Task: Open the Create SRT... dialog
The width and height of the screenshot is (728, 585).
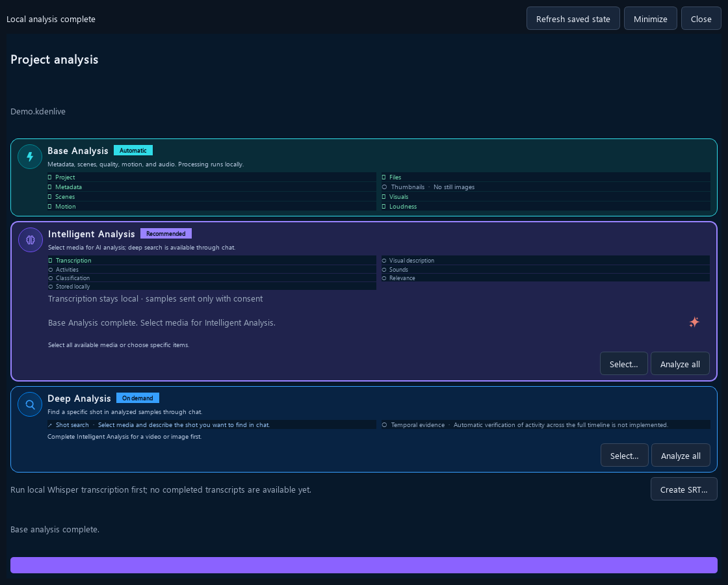Action: tap(684, 489)
